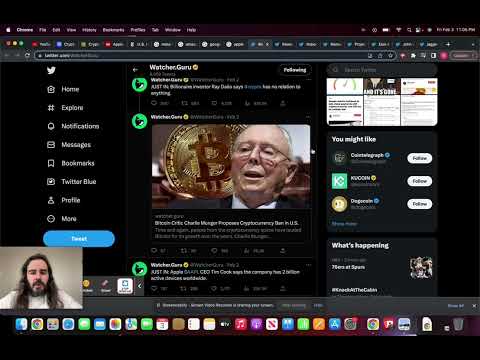This screenshot has height=360, width=480.
Task: Open Home from the sidebar
Action: point(64,89)
